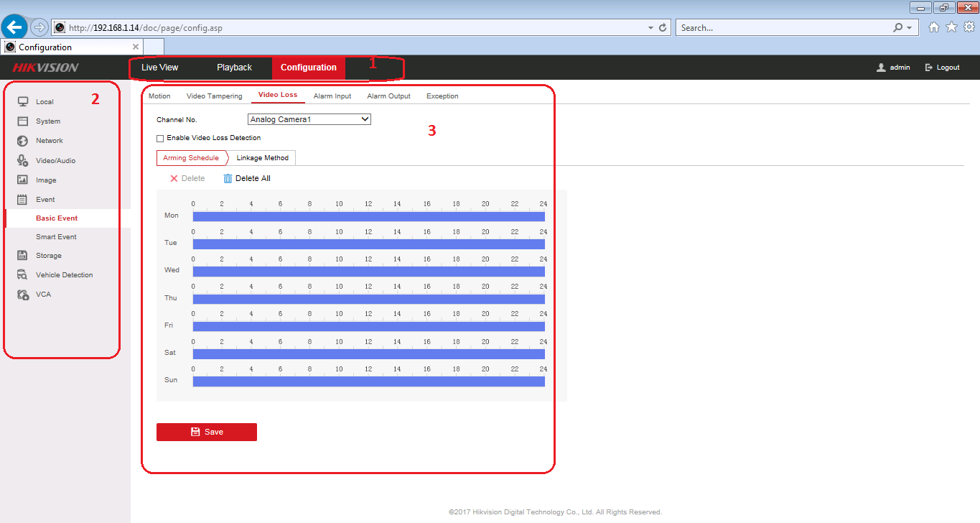The image size is (980, 523).
Task: Click the Image picture icon in sidebar
Action: (22, 180)
